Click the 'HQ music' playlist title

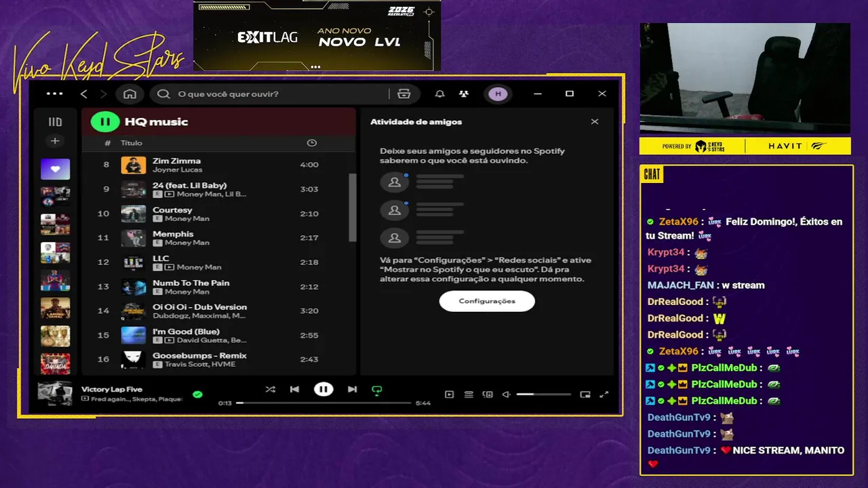point(156,122)
